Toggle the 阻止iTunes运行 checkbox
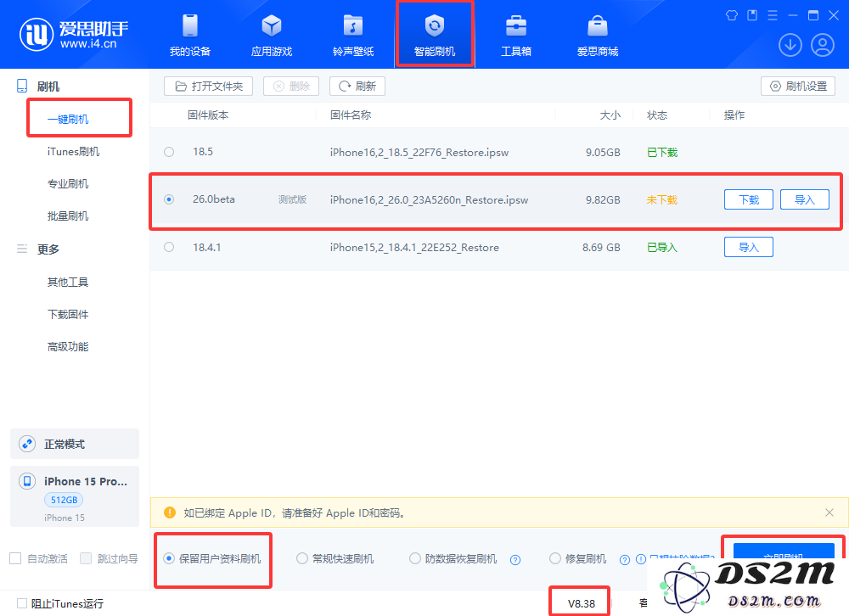The image size is (849, 616). (x=22, y=603)
